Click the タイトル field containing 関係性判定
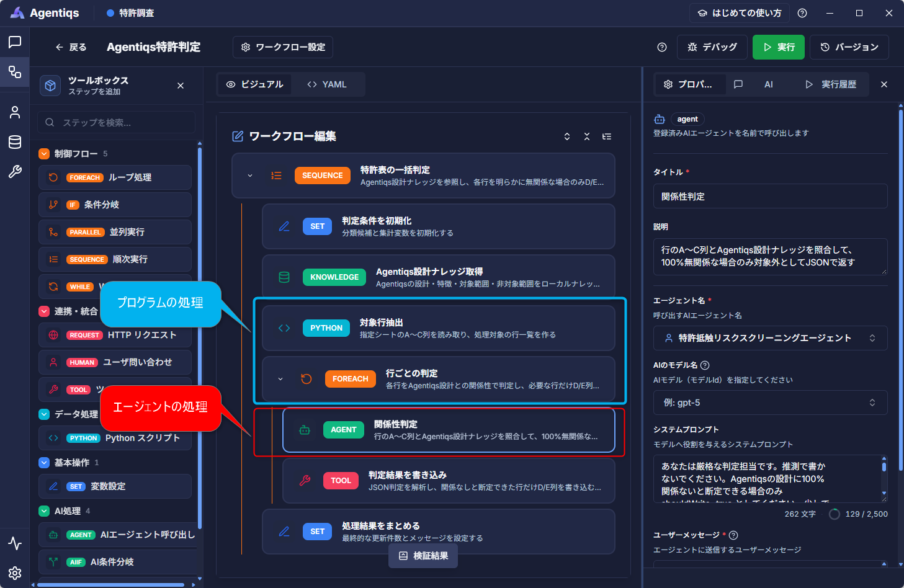Image resolution: width=904 pixels, height=588 pixels. pyautogui.click(x=770, y=196)
